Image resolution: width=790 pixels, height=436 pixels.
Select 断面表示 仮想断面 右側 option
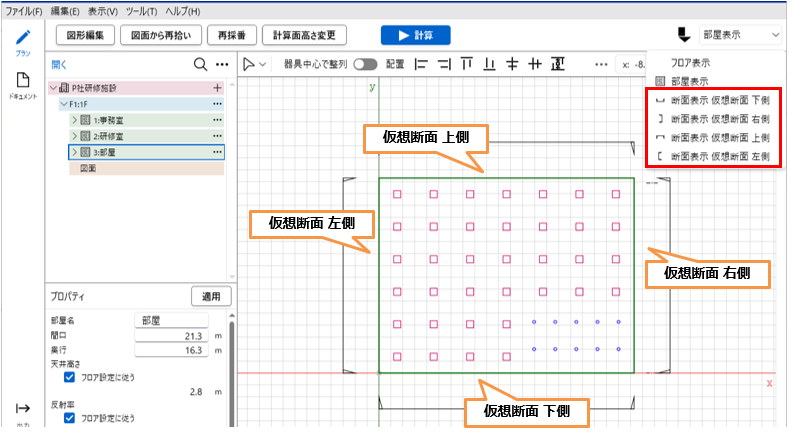719,119
